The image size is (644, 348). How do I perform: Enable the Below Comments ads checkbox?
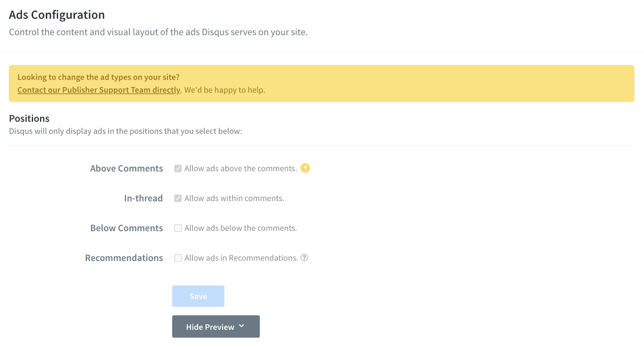click(x=178, y=228)
